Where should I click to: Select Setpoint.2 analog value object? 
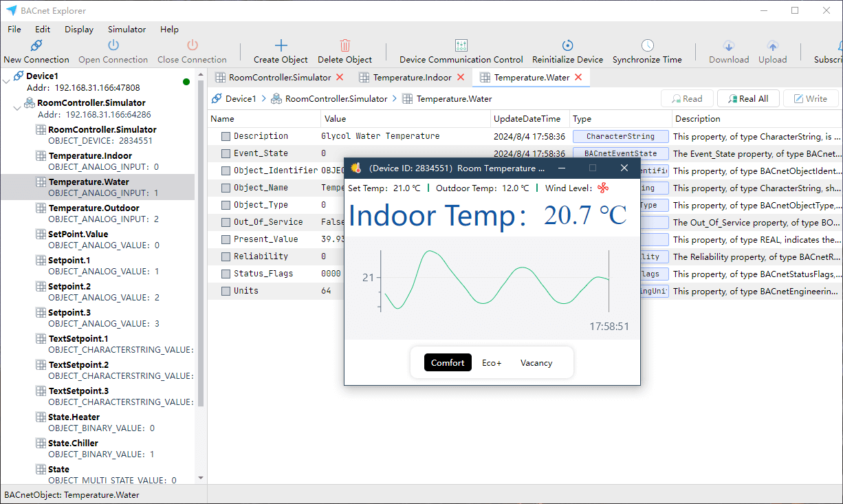[69, 286]
